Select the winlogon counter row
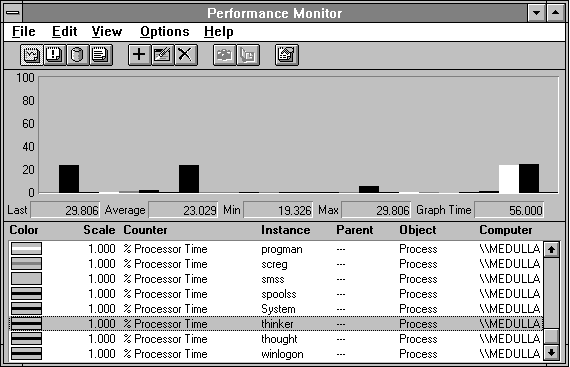 pyautogui.click(x=275, y=354)
